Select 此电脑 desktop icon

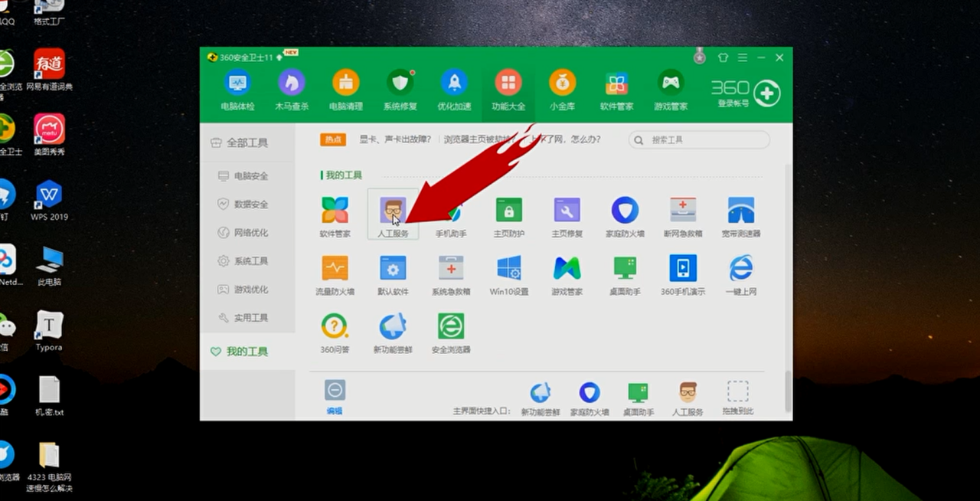49,266
